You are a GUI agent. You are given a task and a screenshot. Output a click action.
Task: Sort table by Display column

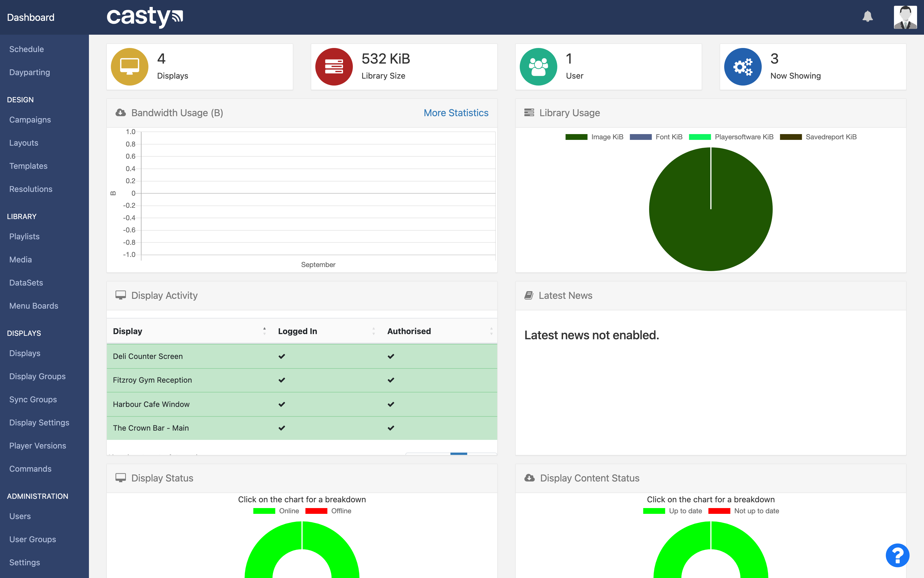pyautogui.click(x=189, y=331)
